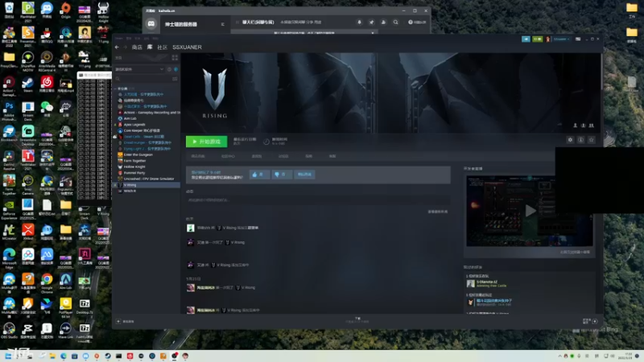Viewport: 644px width, 362px height.
Task: Click the activity post input field
Action: (x=318, y=200)
